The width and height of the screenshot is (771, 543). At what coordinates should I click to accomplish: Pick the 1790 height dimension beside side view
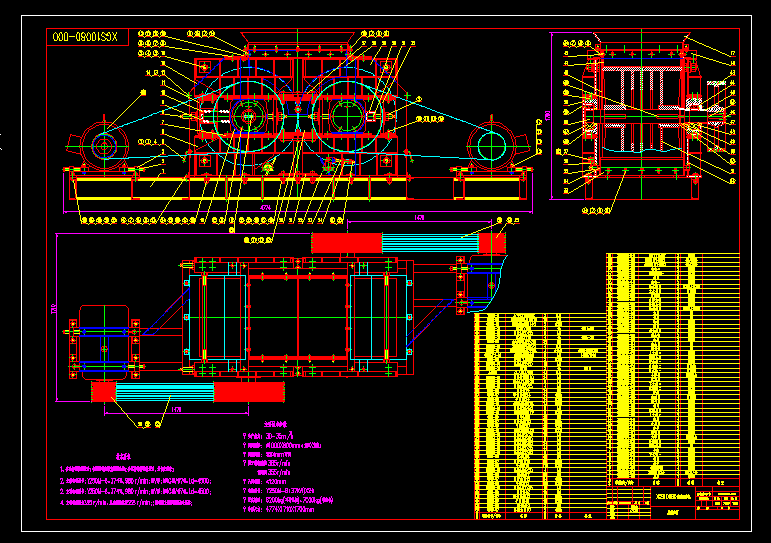coord(548,116)
